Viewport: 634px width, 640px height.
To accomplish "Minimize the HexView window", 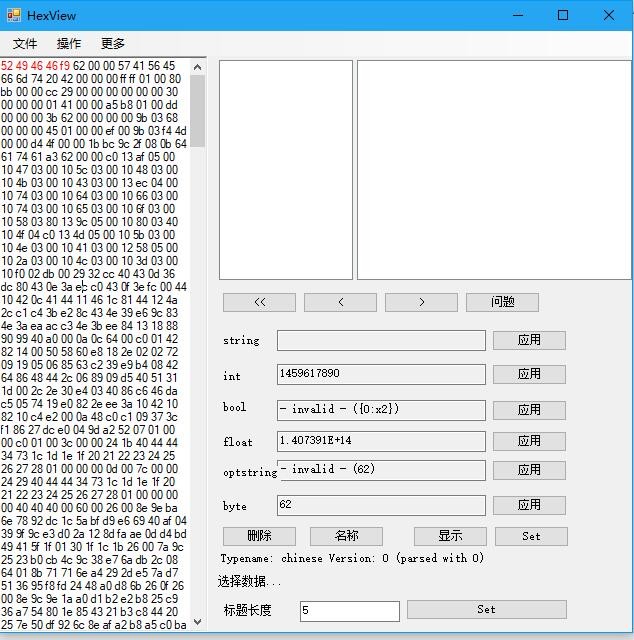I will [518, 16].
